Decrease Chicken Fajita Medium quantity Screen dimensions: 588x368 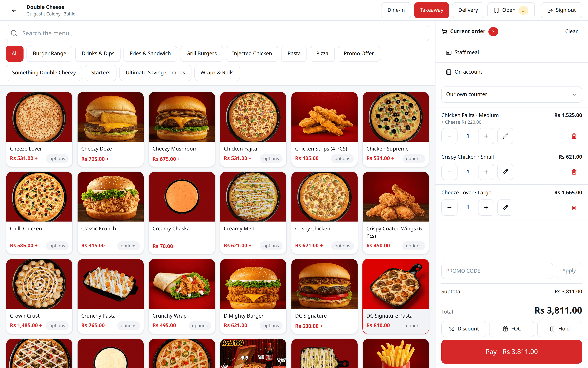pyautogui.click(x=449, y=136)
